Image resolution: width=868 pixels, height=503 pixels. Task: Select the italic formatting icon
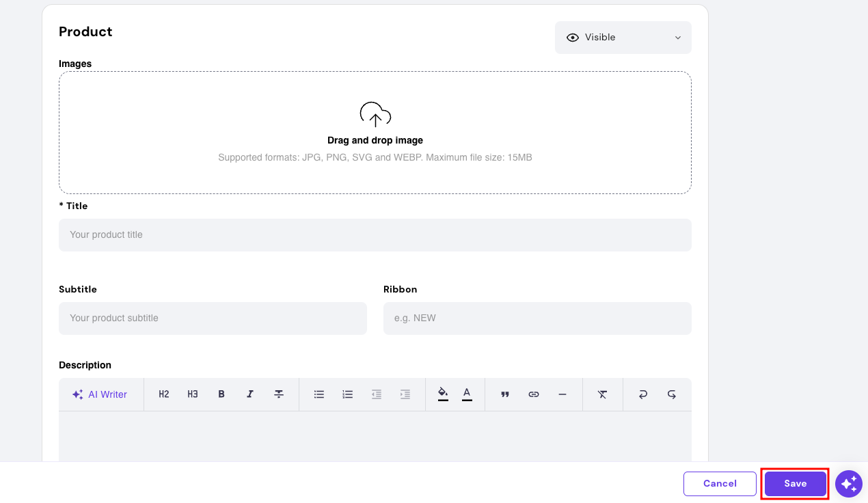pos(249,394)
